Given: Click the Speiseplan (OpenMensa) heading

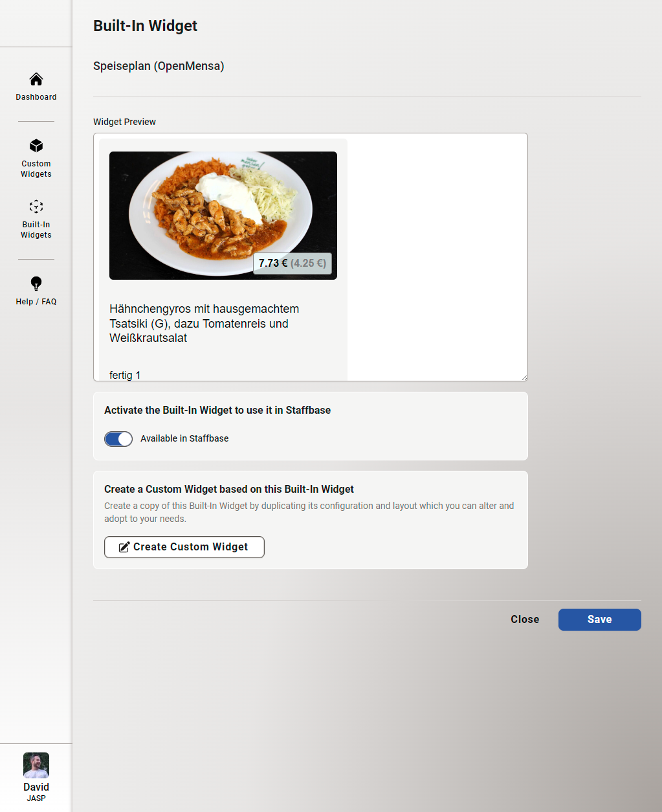Looking at the screenshot, I should (x=158, y=65).
